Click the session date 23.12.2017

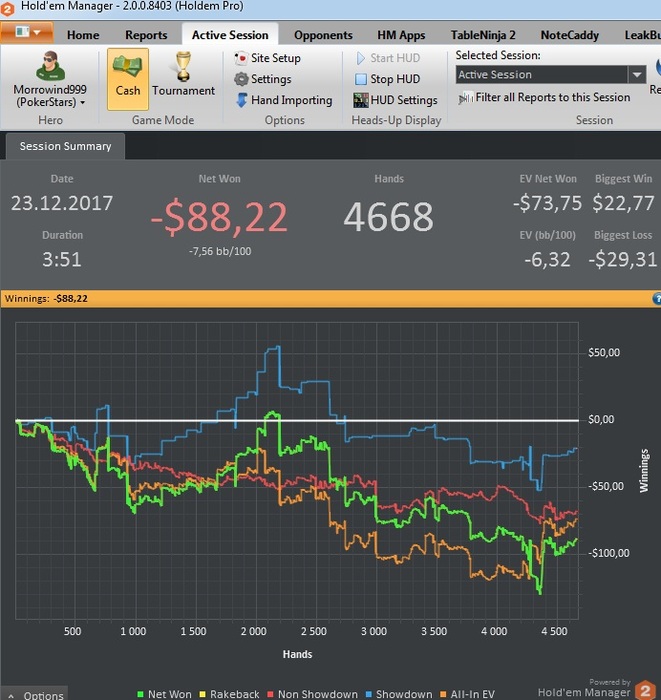(x=62, y=204)
